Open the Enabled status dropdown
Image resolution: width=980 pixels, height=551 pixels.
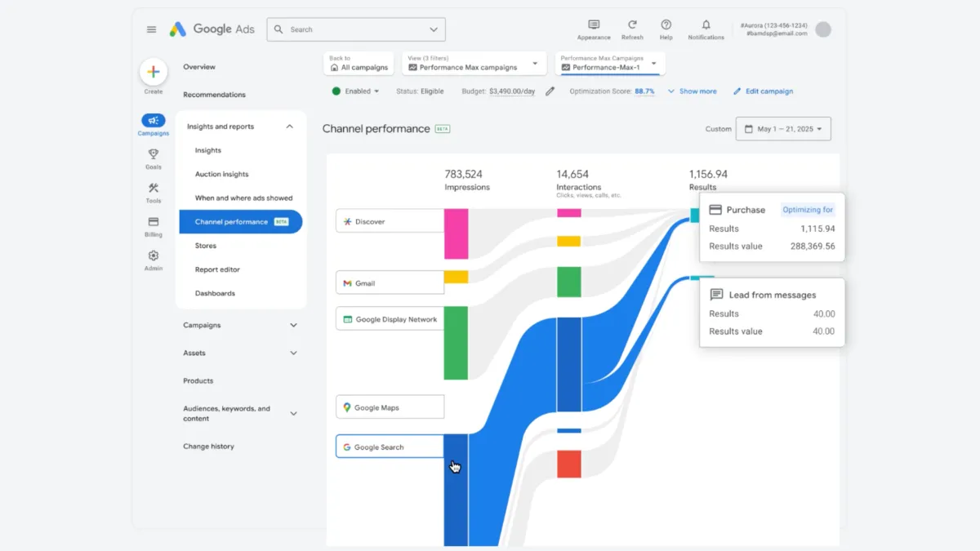click(356, 91)
